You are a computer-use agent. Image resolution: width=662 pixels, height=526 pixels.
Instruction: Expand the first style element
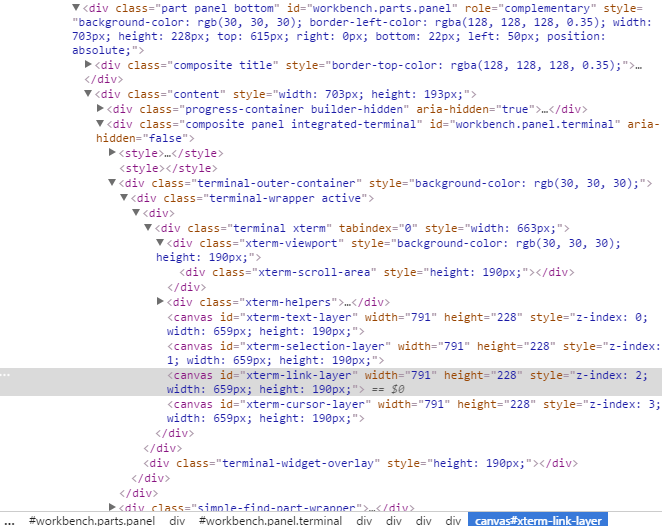click(112, 152)
